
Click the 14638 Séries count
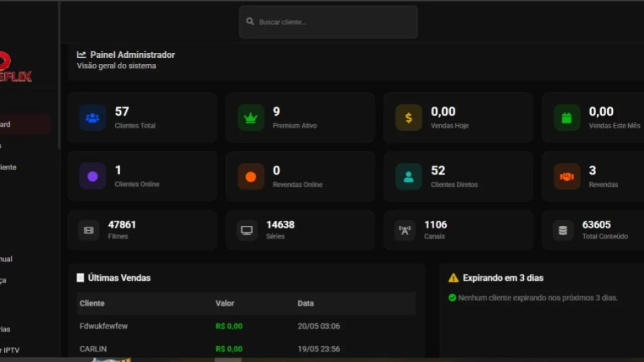pyautogui.click(x=280, y=225)
